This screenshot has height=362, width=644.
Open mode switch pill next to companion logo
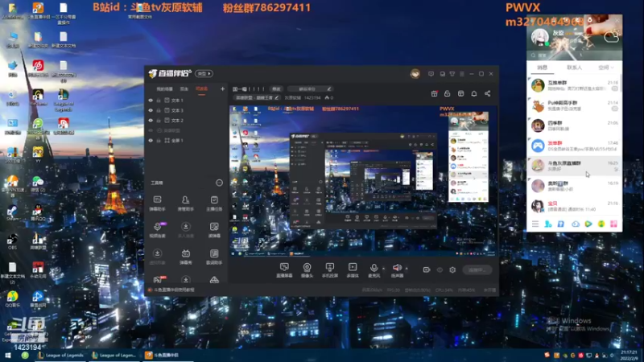pyautogui.click(x=204, y=74)
